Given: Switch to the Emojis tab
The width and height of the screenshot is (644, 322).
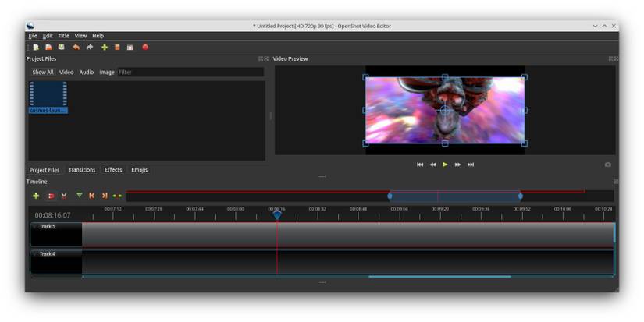Looking at the screenshot, I should (x=139, y=170).
